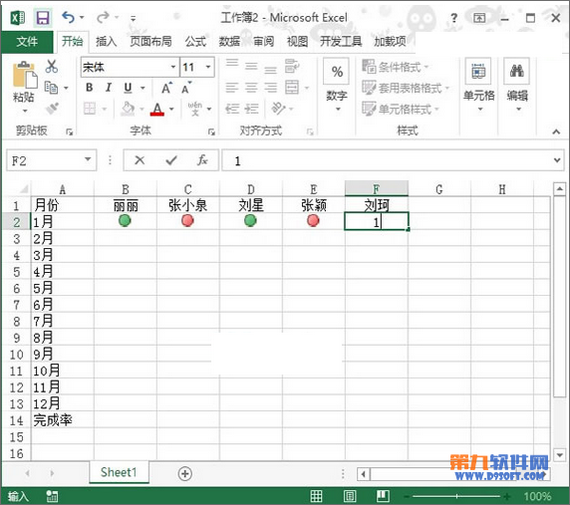Screen dimensions: 570x505
Task: Align text right
Action: coord(270,87)
